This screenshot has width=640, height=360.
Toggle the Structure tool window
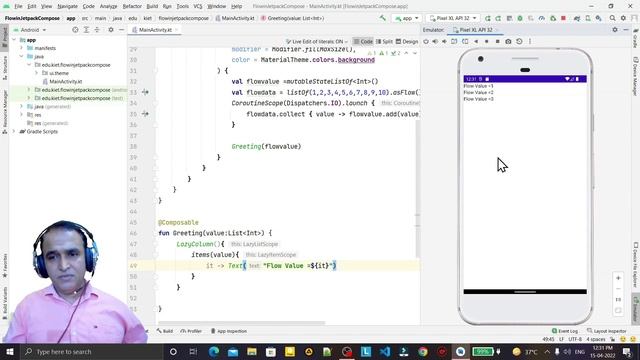coord(5,68)
